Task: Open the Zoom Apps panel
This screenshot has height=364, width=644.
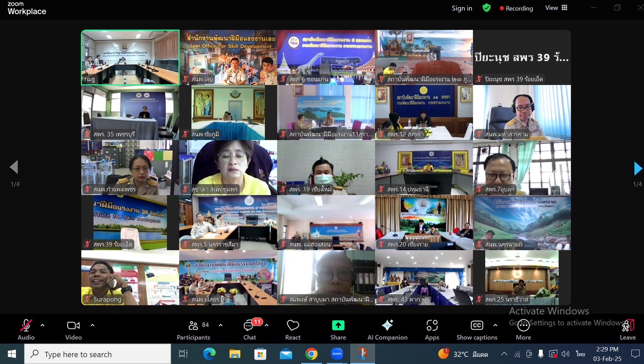Action: point(432,329)
